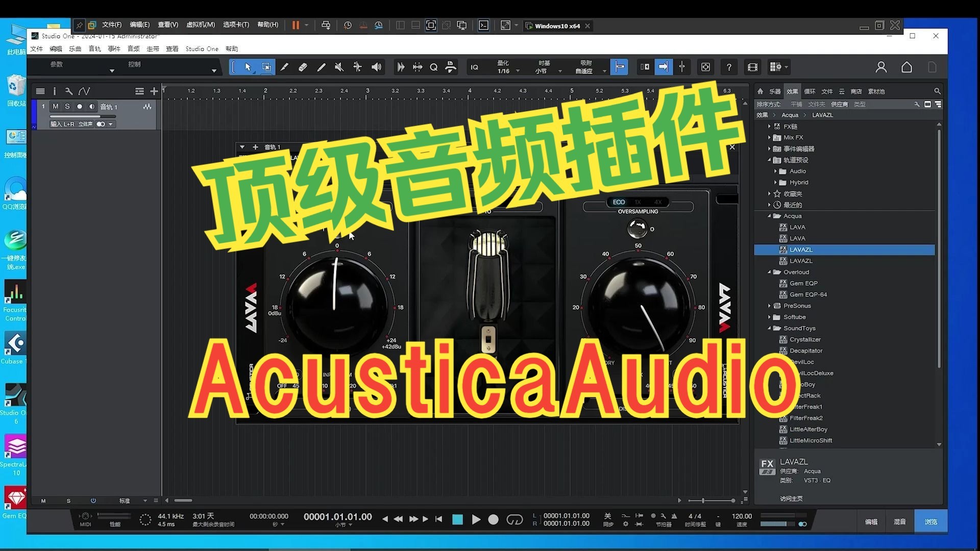
Task: Toggle global Mute M at bottom of track list
Action: coord(43,501)
